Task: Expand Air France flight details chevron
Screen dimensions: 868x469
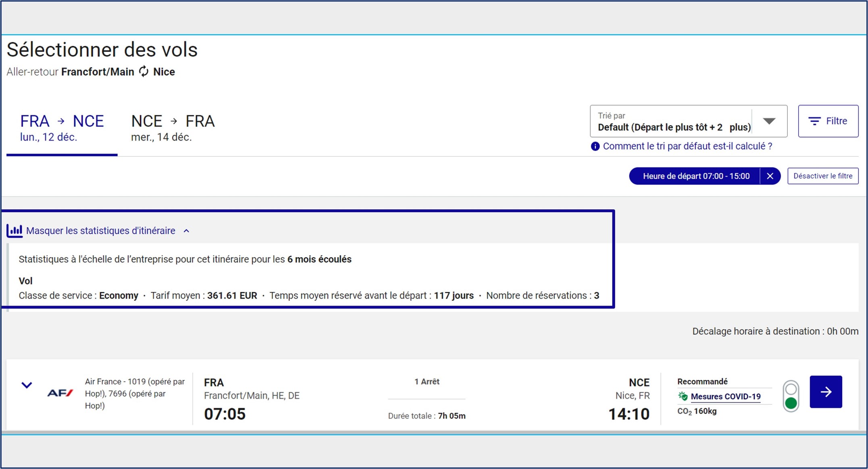Action: [27, 385]
